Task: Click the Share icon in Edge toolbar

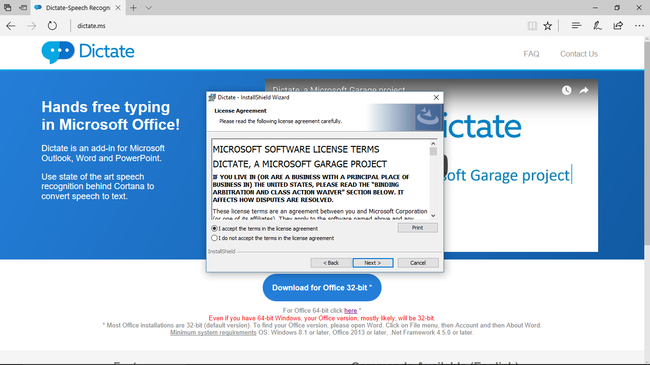Action: pyautogui.click(x=618, y=26)
